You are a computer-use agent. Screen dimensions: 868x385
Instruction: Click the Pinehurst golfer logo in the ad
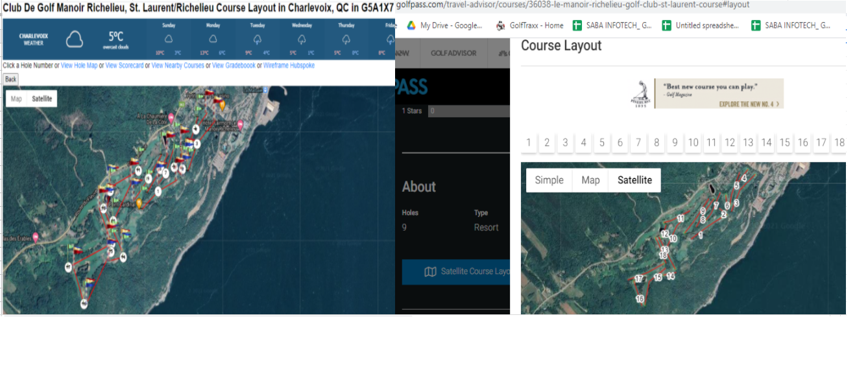(x=640, y=93)
